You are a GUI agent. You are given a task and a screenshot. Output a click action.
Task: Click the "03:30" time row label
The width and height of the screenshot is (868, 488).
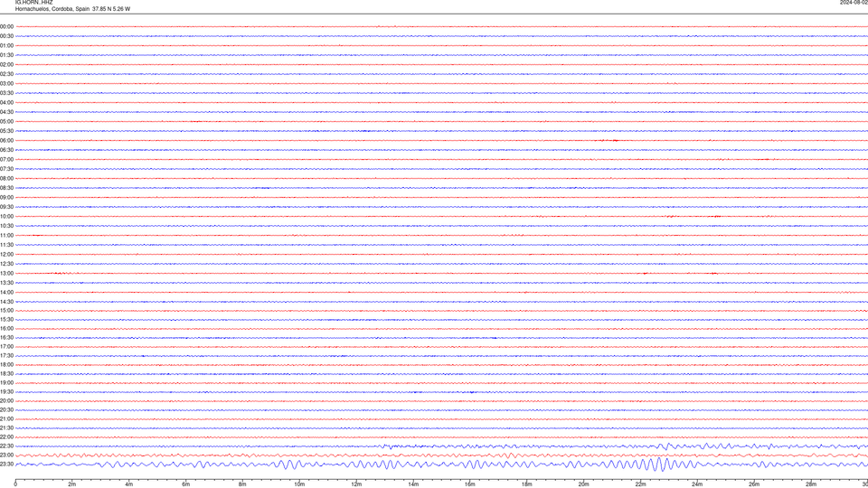click(6, 93)
